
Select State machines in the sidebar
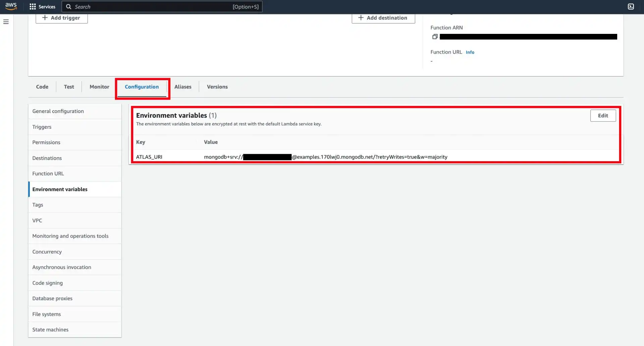pyautogui.click(x=50, y=329)
